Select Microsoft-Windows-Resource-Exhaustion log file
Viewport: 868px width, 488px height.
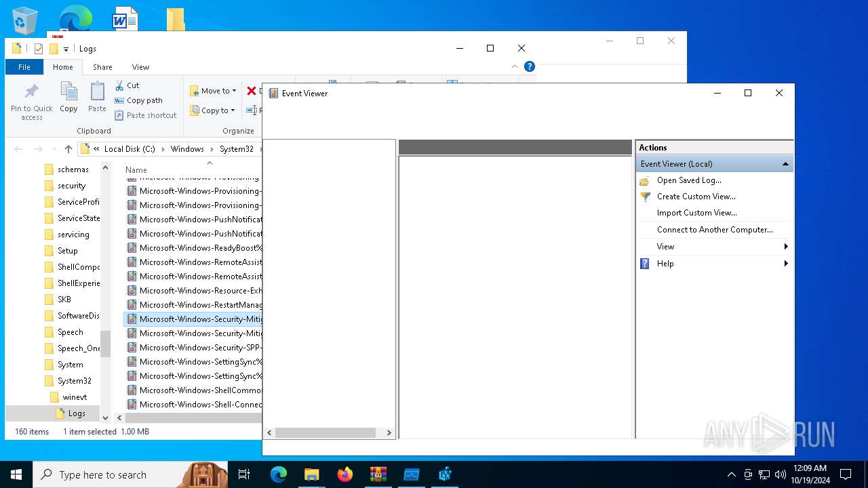pyautogui.click(x=194, y=291)
